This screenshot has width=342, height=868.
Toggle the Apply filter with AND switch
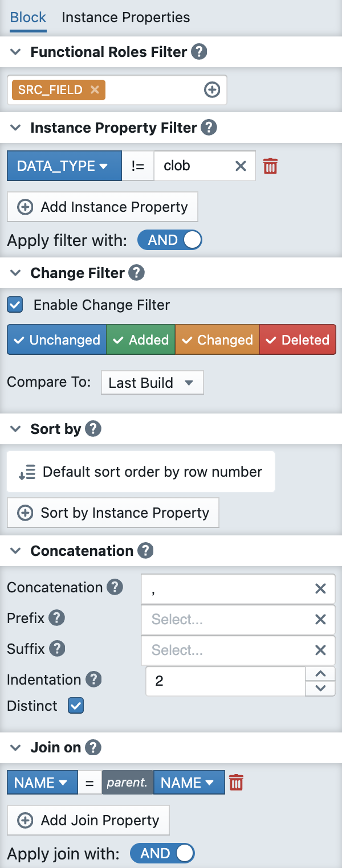[170, 240]
